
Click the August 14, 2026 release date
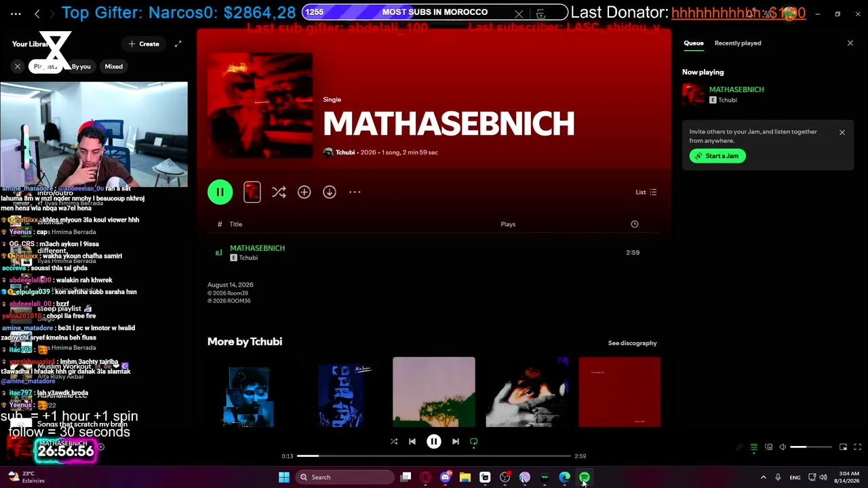231,285
